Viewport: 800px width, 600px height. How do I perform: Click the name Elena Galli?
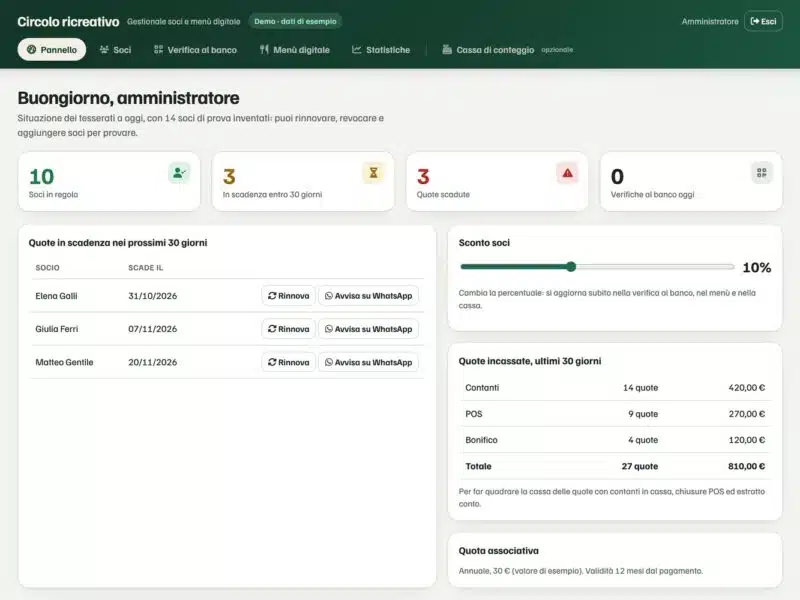pos(56,296)
